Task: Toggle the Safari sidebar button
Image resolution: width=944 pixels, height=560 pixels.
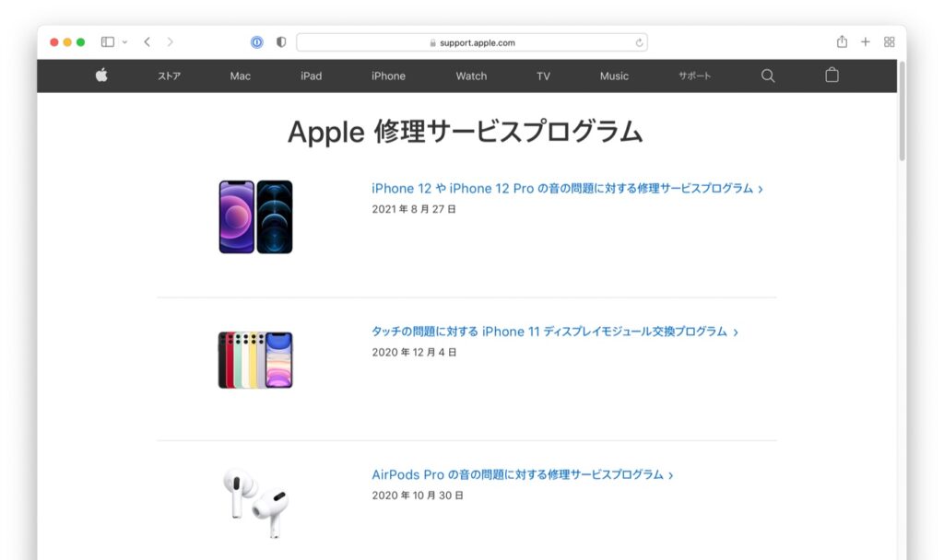Action: 108,42
